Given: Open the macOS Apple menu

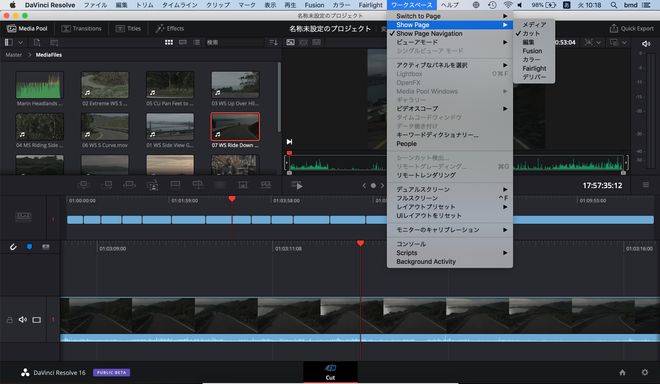Looking at the screenshot, I should coord(12,5).
